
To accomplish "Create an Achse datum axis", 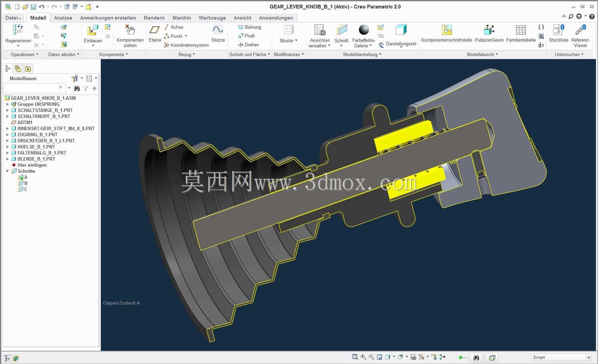I will pos(174,27).
